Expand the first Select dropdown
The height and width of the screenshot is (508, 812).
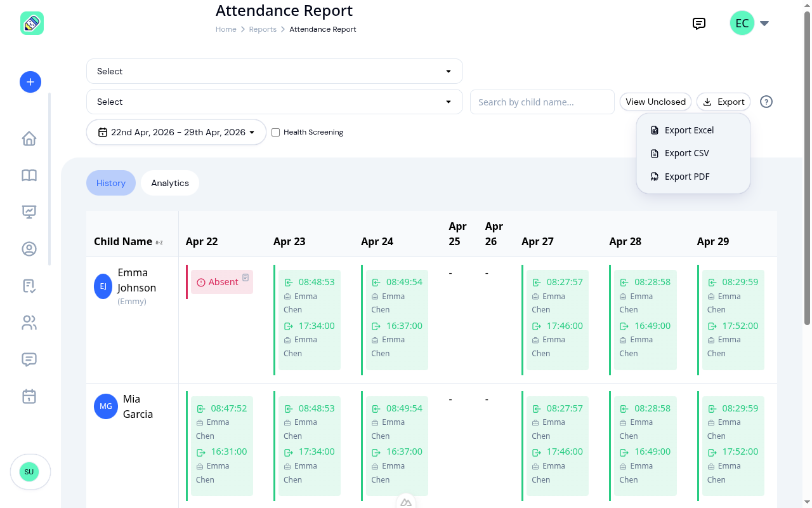pyautogui.click(x=275, y=71)
